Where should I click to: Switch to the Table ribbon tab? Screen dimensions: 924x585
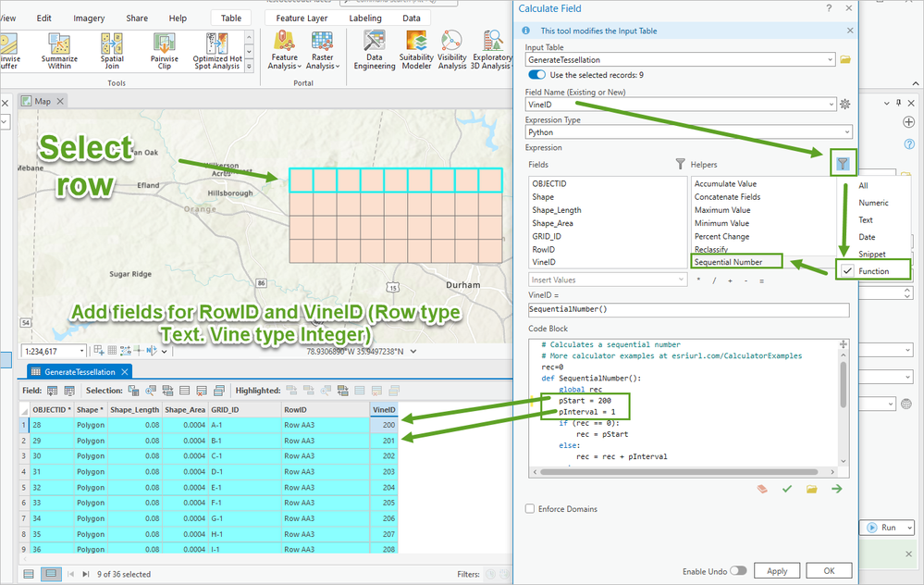(231, 18)
